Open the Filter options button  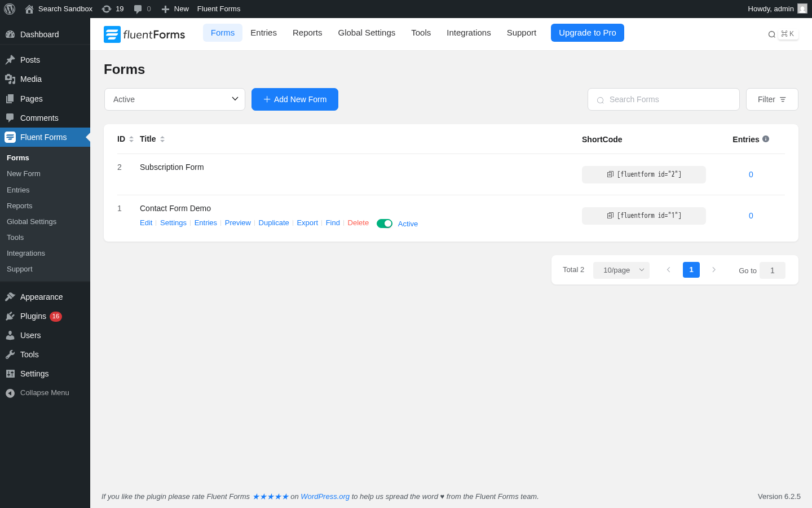point(772,99)
